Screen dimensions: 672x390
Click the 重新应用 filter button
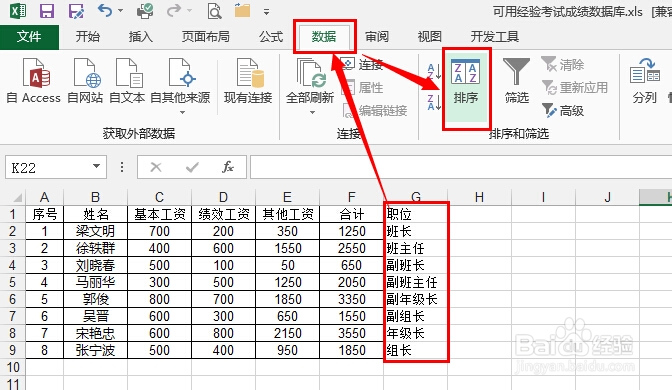click(575, 87)
